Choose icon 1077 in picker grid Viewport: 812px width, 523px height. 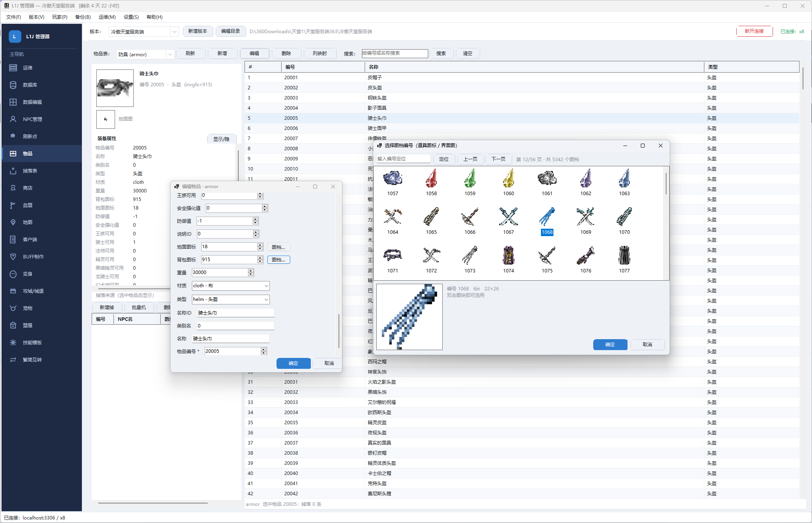pyautogui.click(x=624, y=260)
